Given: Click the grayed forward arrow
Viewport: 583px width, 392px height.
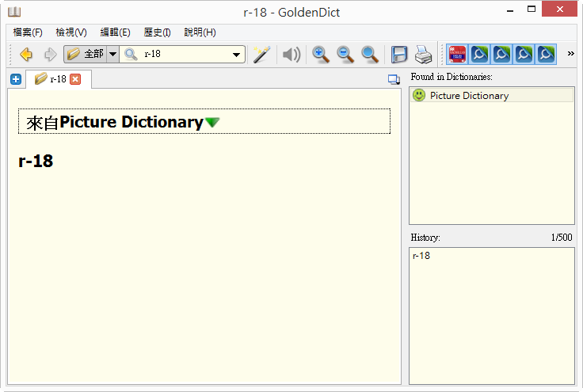Looking at the screenshot, I should tap(50, 55).
